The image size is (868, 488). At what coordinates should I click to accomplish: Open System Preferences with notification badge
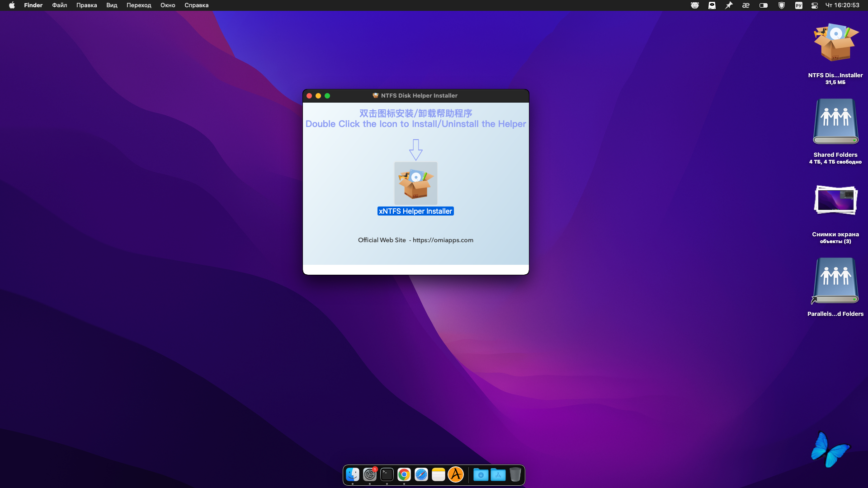click(x=370, y=474)
